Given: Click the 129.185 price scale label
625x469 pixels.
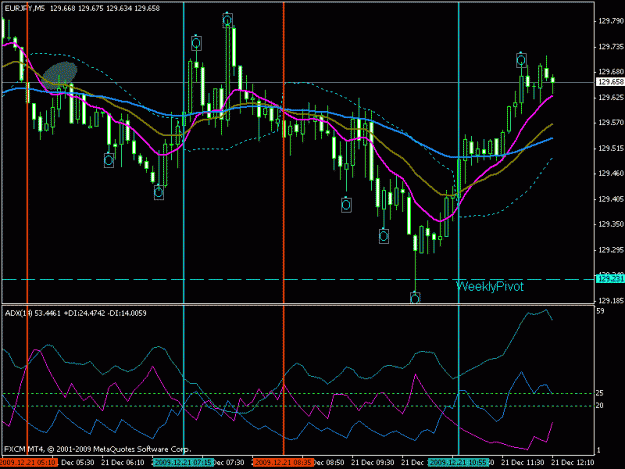Looking at the screenshot, I should click(610, 301).
